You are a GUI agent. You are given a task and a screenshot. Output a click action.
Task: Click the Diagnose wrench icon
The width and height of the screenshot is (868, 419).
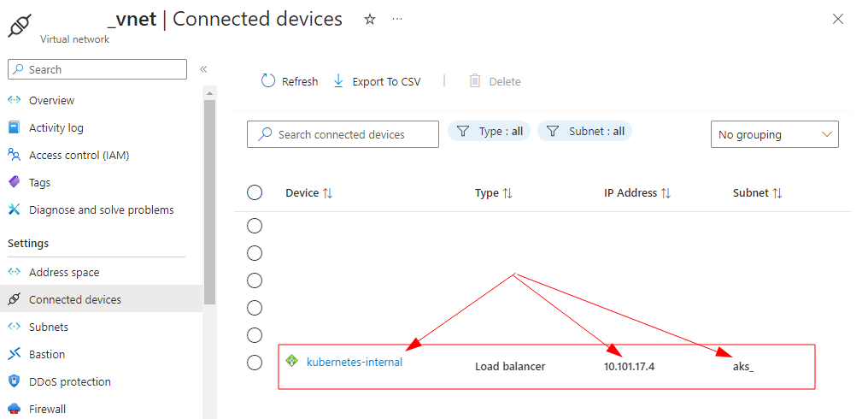click(x=14, y=209)
